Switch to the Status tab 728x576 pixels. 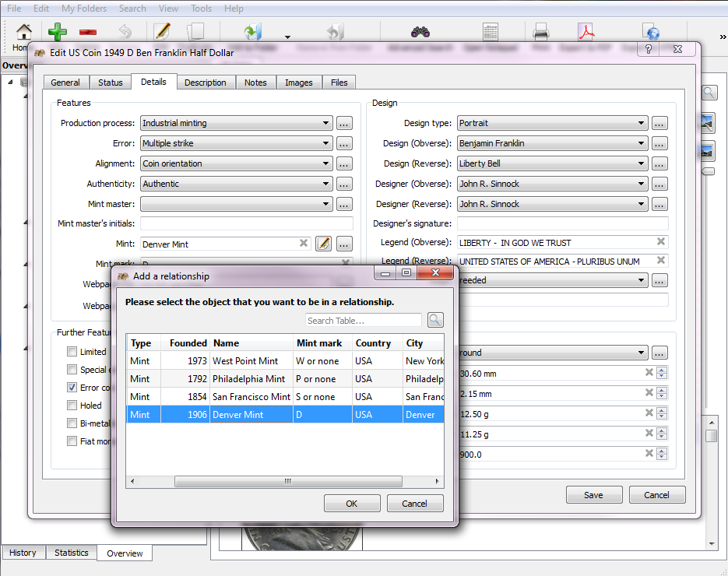click(x=111, y=83)
